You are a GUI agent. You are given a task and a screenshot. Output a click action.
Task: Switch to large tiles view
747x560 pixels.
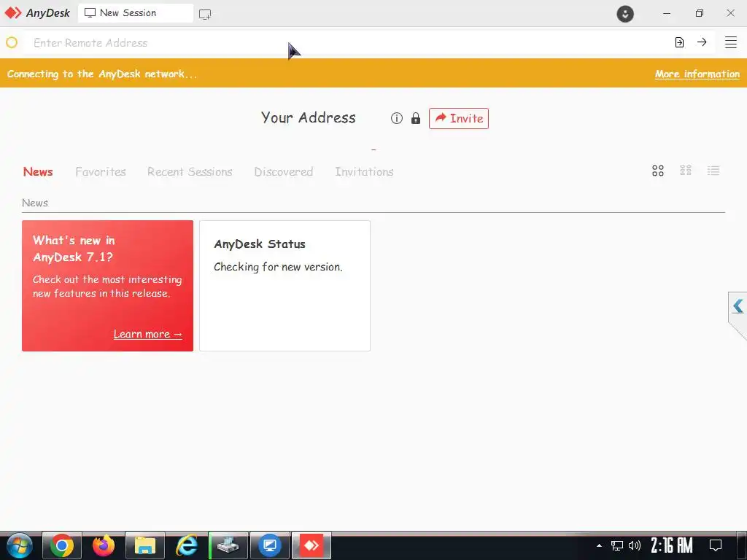(x=658, y=171)
